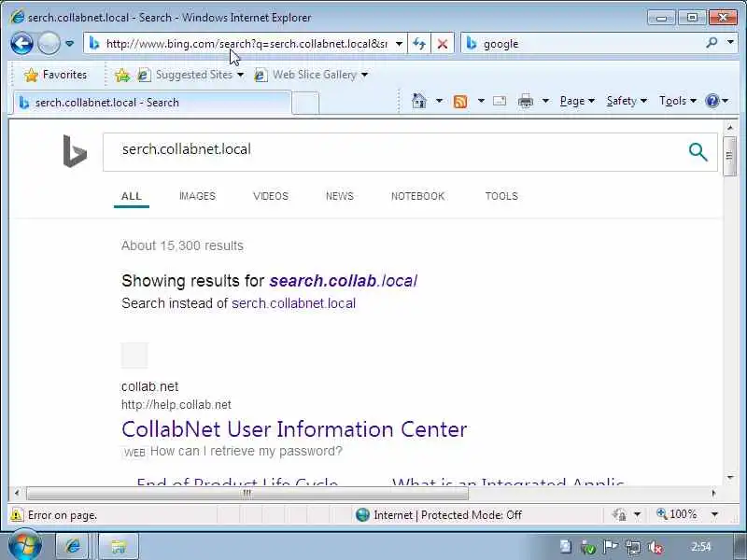Open the search provider dropdown arrow
Image resolution: width=747 pixels, height=560 pixels.
point(730,42)
